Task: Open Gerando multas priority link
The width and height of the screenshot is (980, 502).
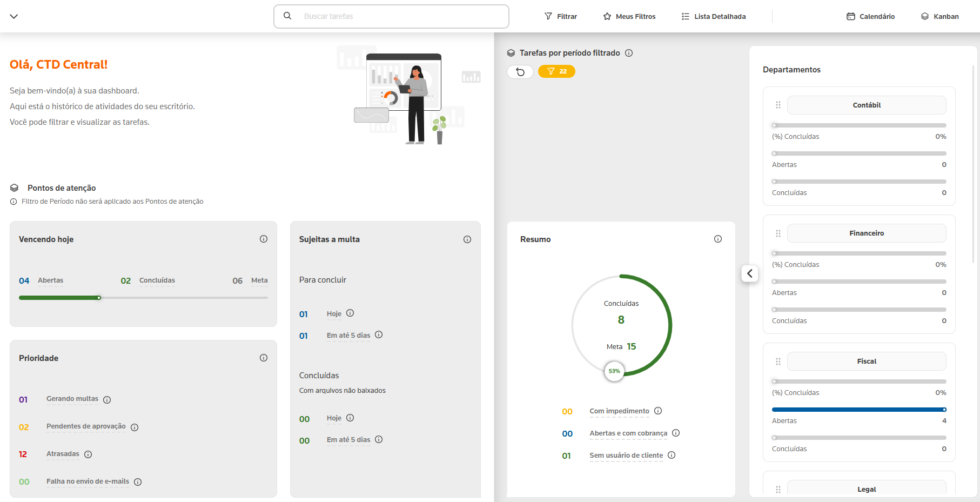Action: (72, 399)
